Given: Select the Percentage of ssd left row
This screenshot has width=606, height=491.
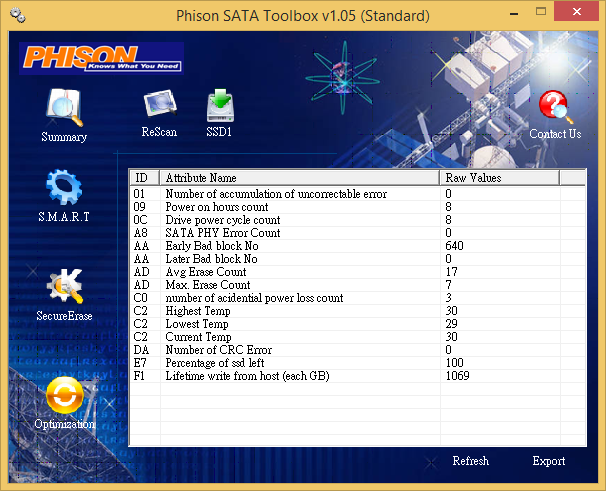Looking at the screenshot, I should coord(357,363).
